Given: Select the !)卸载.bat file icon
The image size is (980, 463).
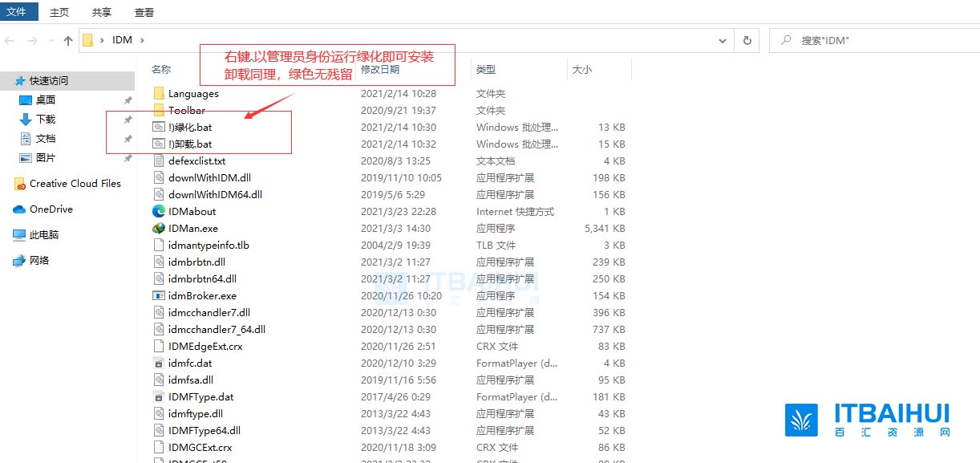Looking at the screenshot, I should tap(159, 144).
